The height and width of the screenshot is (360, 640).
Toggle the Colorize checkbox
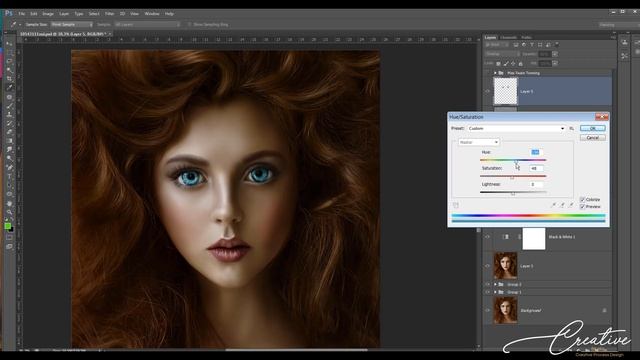tap(582, 199)
